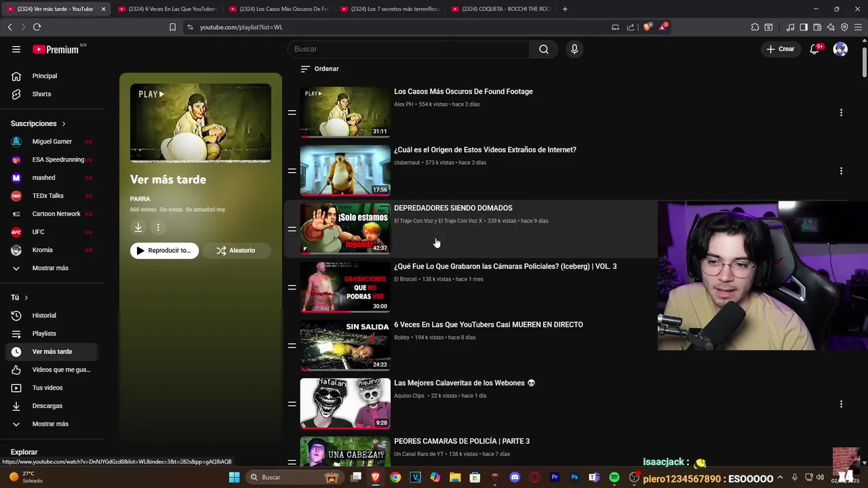Viewport: 868px width, 488px height.
Task: Open the Brave VPN shield icon
Action: click(844, 27)
